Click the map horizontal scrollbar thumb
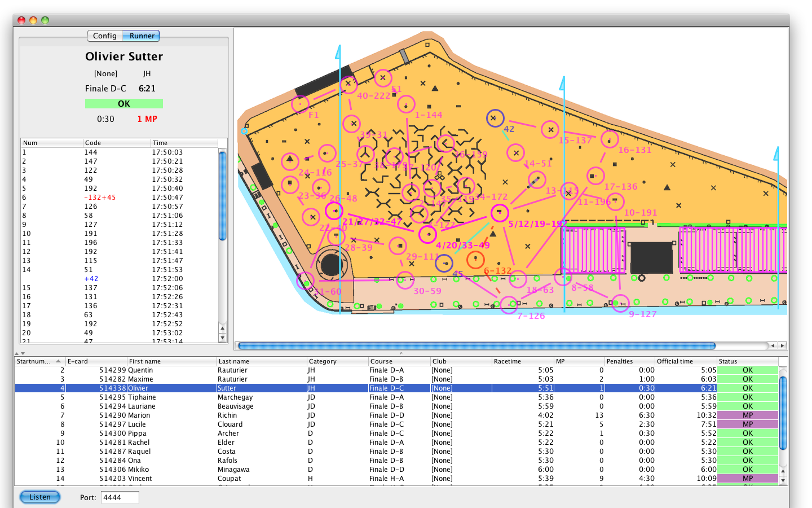This screenshot has height=508, width=812. click(476, 345)
